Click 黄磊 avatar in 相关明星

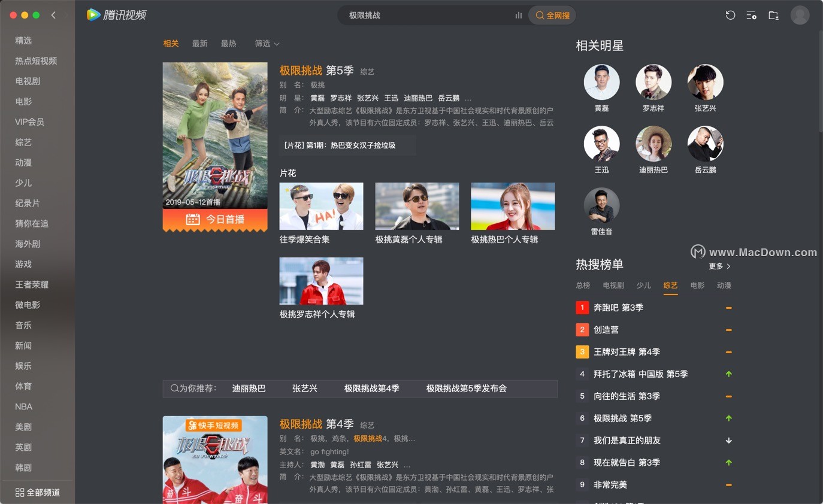601,82
